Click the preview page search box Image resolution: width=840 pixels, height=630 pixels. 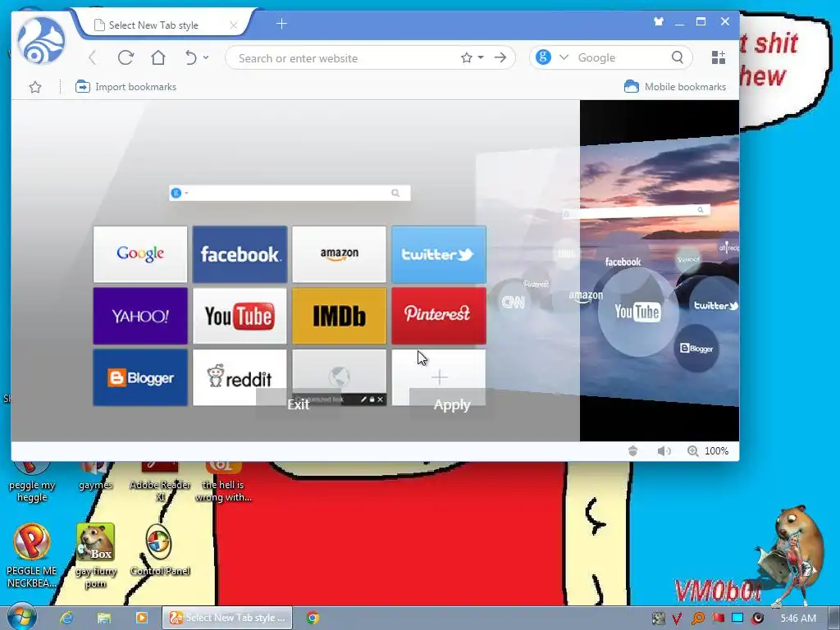pos(290,193)
